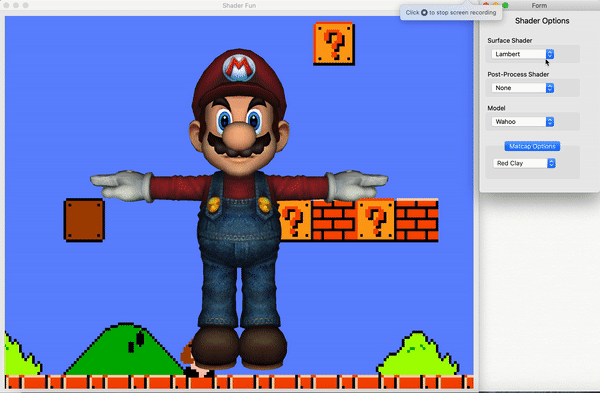Image resolution: width=600 pixels, height=393 pixels.
Task: Click the green zoom button of the Form window
Action: pyautogui.click(x=505, y=5)
